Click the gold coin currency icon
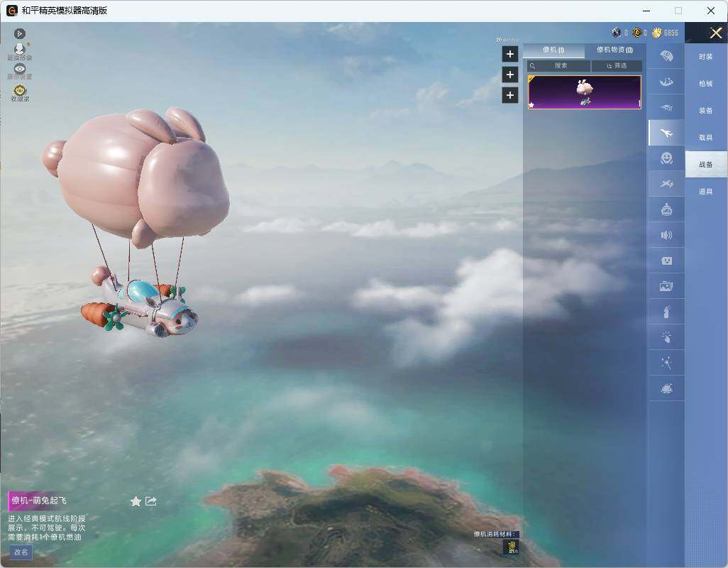Image resolution: width=728 pixels, height=568 pixels. click(656, 33)
